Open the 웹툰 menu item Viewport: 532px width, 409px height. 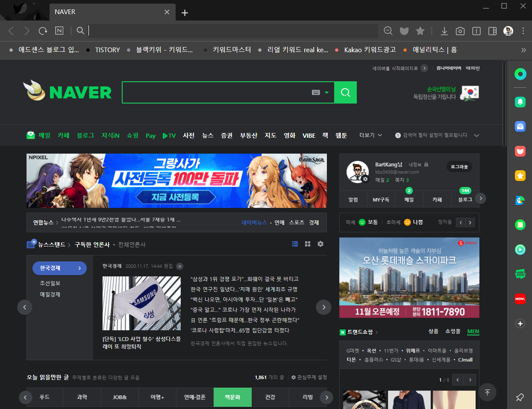coord(341,135)
